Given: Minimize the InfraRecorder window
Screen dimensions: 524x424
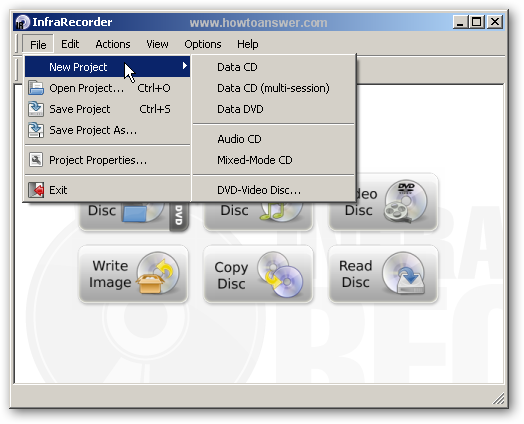Looking at the screenshot, I should pos(460,22).
